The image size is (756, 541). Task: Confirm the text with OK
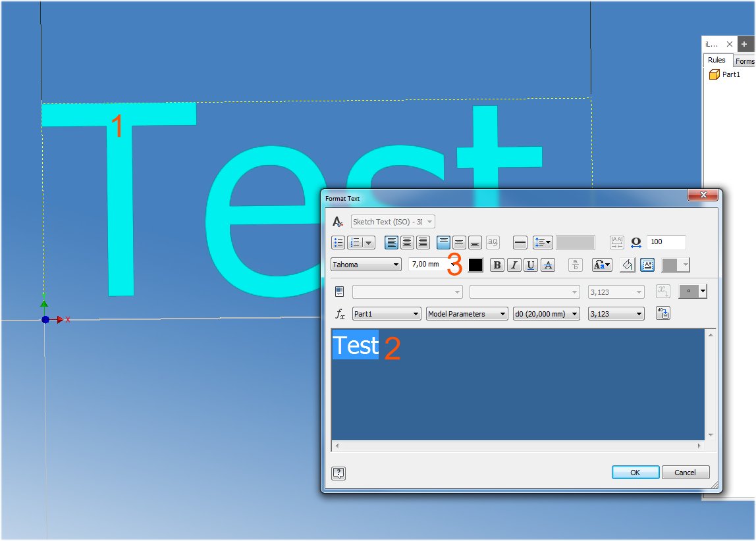634,472
